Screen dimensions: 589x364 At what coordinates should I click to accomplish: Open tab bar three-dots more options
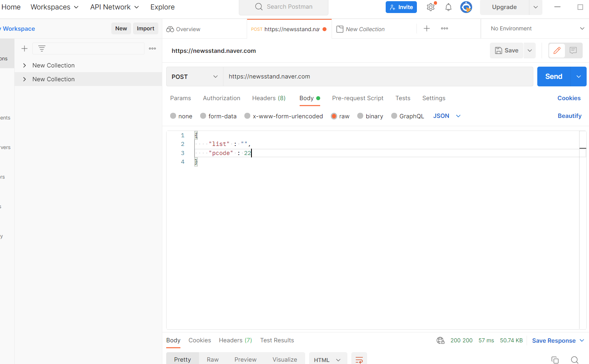pyautogui.click(x=445, y=28)
